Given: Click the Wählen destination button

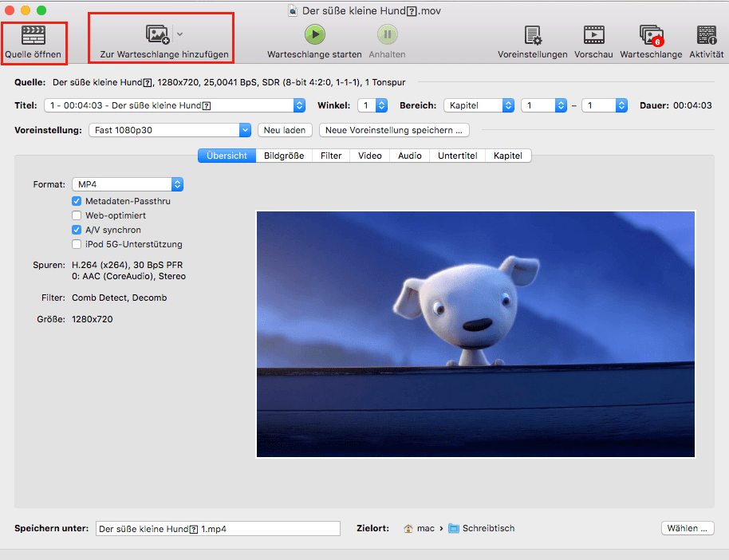Looking at the screenshot, I should point(687,528).
